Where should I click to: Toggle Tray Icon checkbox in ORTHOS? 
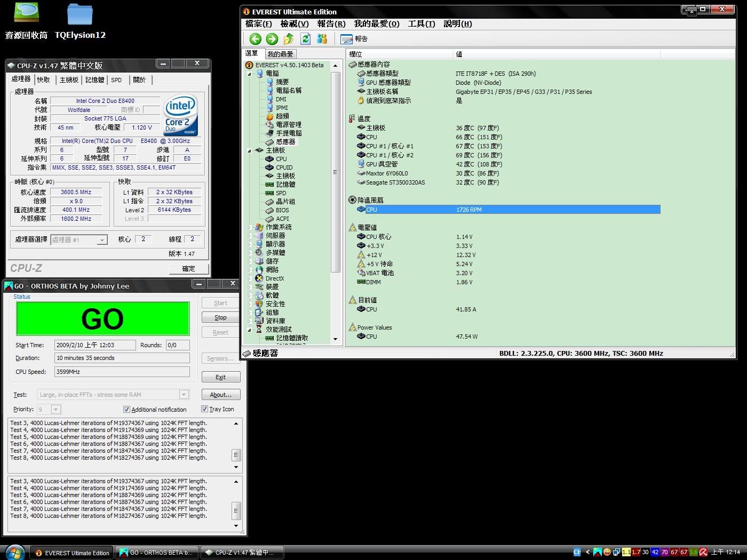coord(204,409)
